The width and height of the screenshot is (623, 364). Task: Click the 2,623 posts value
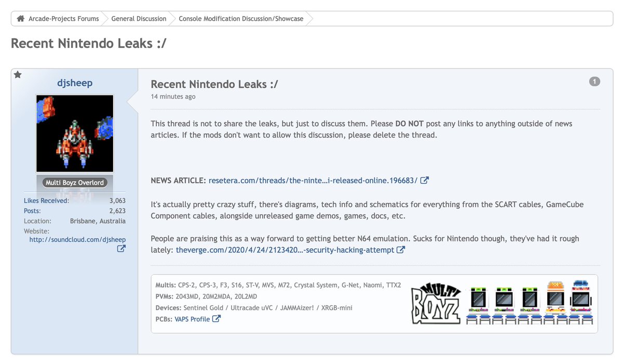coord(117,211)
